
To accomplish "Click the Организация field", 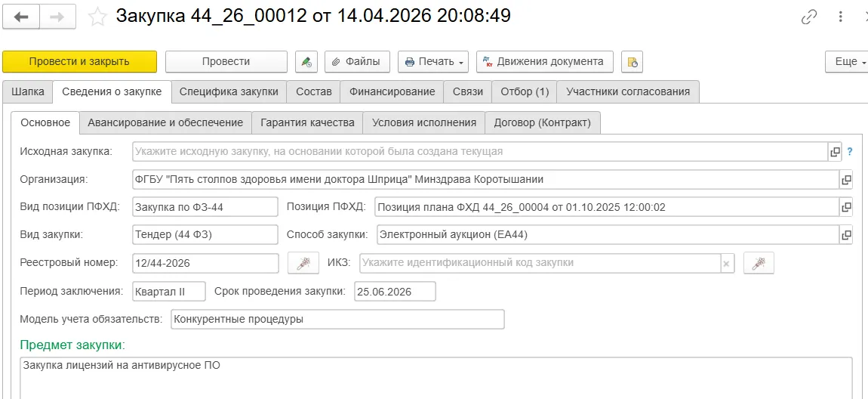I will (486, 180).
